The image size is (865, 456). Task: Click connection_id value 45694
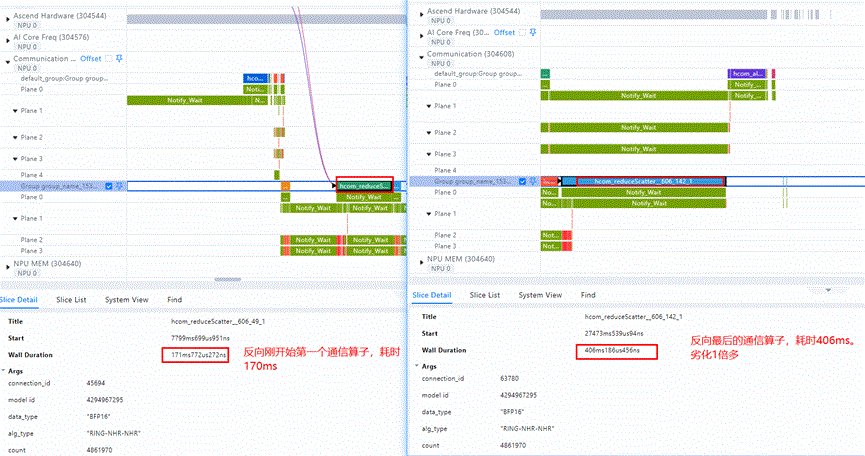click(96, 383)
